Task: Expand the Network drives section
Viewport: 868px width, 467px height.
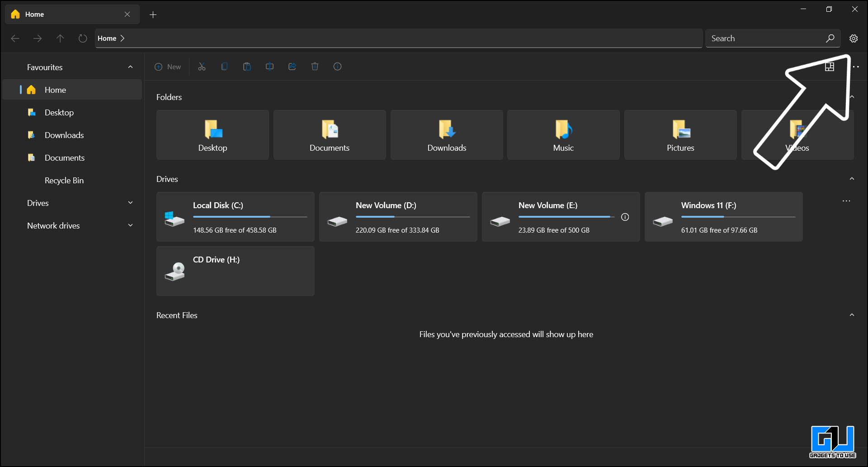Action: pyautogui.click(x=130, y=225)
